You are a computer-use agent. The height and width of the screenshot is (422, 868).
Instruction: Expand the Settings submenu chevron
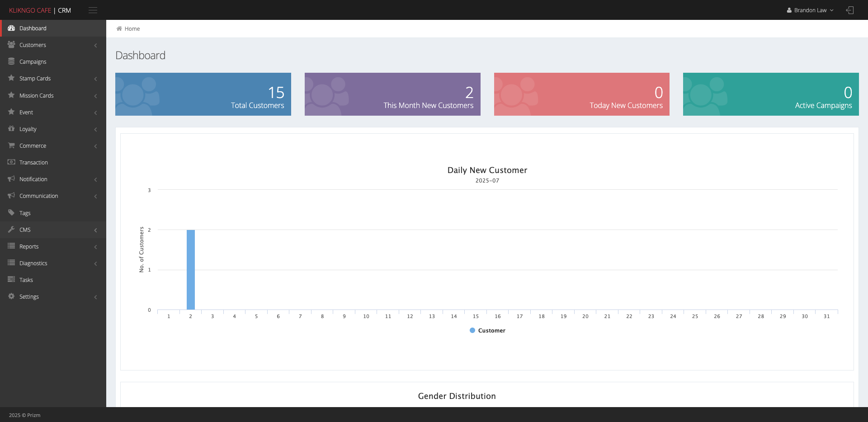coord(95,297)
